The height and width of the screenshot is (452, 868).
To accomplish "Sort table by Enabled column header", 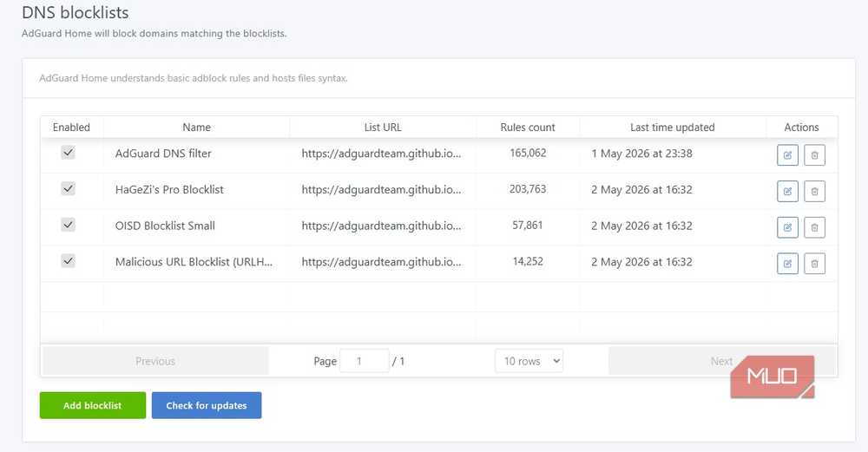I will [x=71, y=128].
